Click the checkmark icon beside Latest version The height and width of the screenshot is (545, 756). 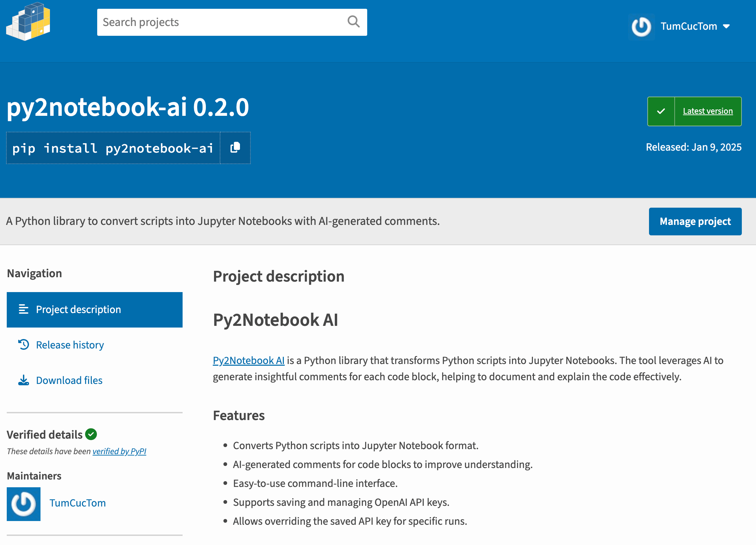pyautogui.click(x=661, y=111)
